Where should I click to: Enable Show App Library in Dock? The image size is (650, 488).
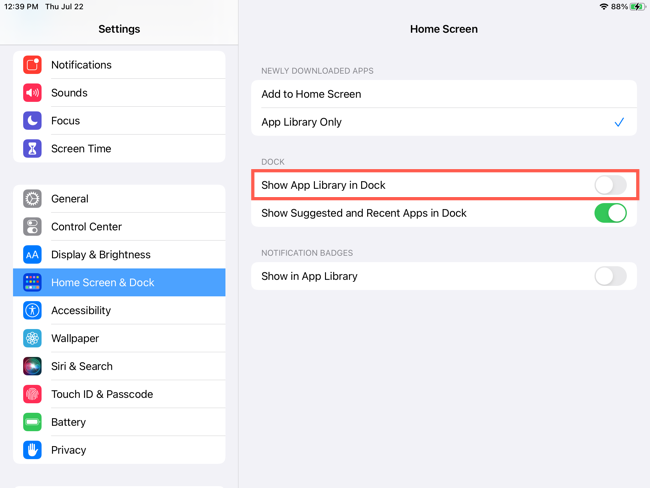click(610, 185)
